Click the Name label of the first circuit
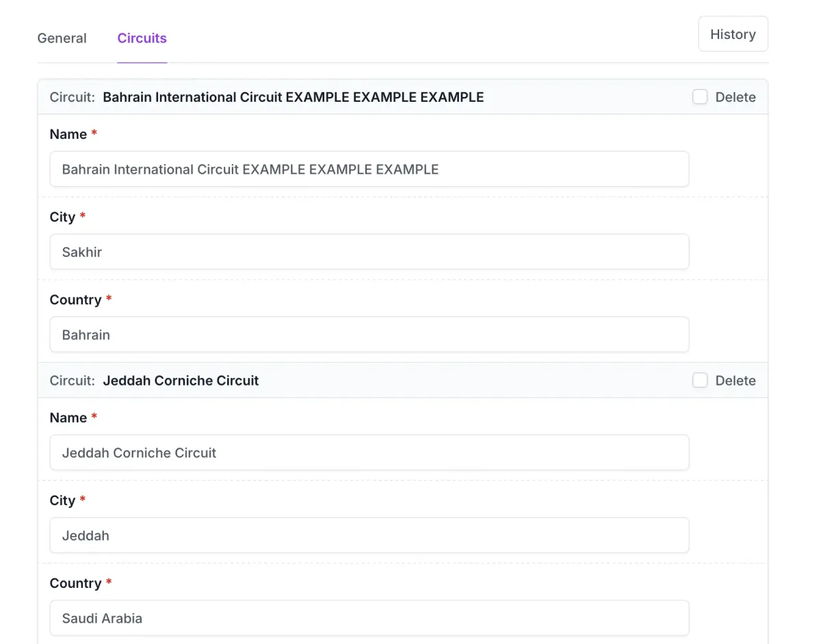The width and height of the screenshot is (821, 644). click(x=68, y=134)
